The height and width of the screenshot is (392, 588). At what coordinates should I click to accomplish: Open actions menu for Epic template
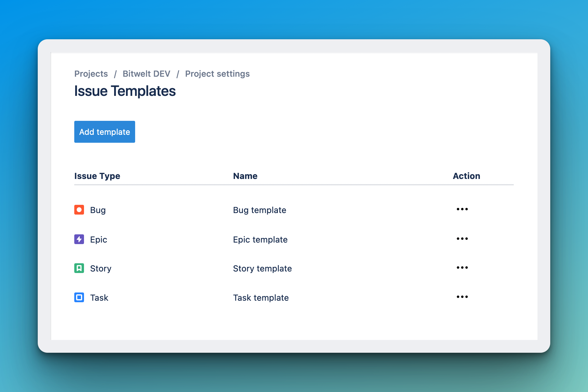(x=462, y=239)
